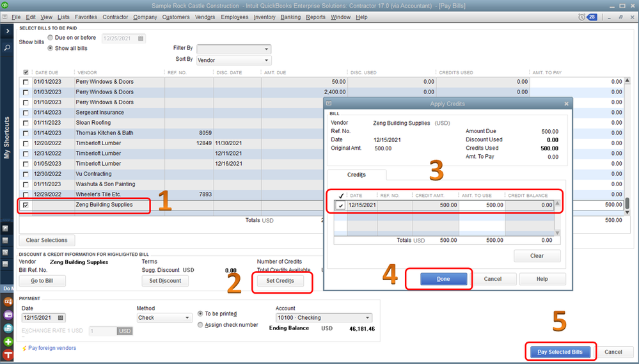This screenshot has height=364, width=639.
Task: Open the Vendors menu
Action: [205, 17]
